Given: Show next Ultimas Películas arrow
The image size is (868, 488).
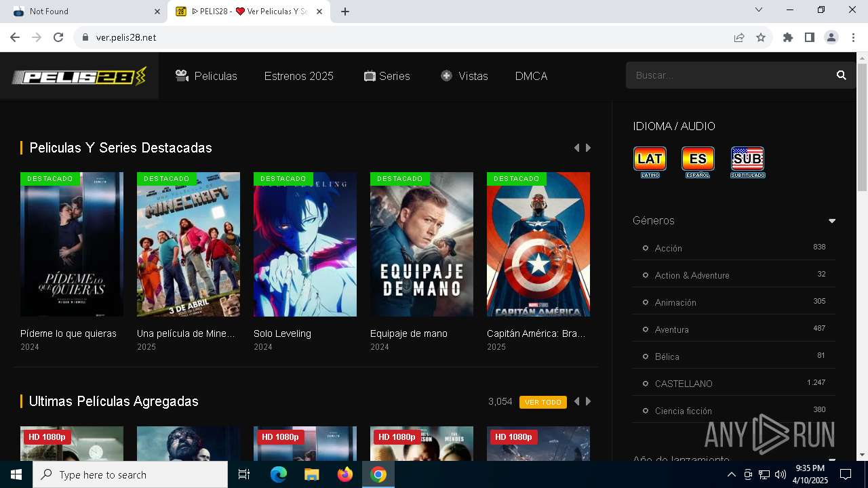Looking at the screenshot, I should pyautogui.click(x=588, y=401).
